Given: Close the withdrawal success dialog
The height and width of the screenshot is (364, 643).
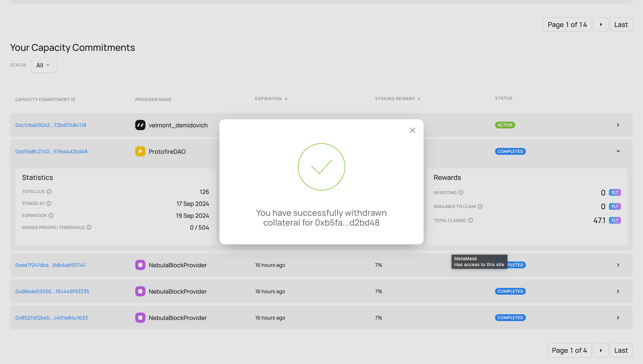Looking at the screenshot, I should click(x=412, y=130).
